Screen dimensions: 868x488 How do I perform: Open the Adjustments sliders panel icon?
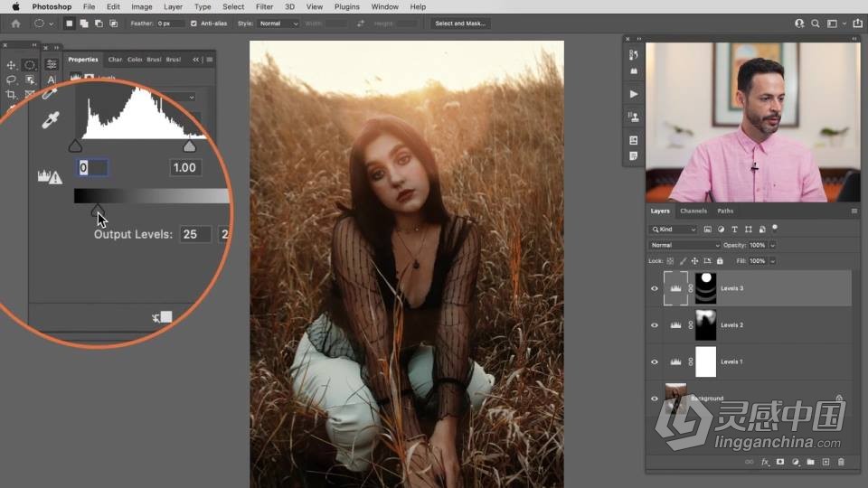click(52, 64)
